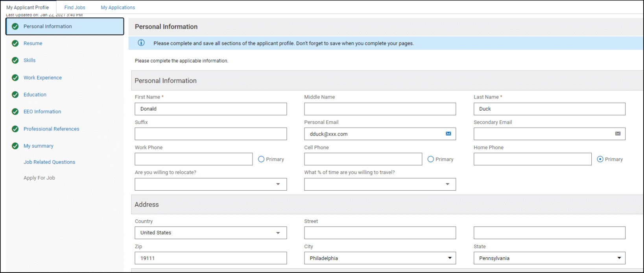Image resolution: width=644 pixels, height=273 pixels.
Task: Open Professional References section
Action: coord(51,129)
